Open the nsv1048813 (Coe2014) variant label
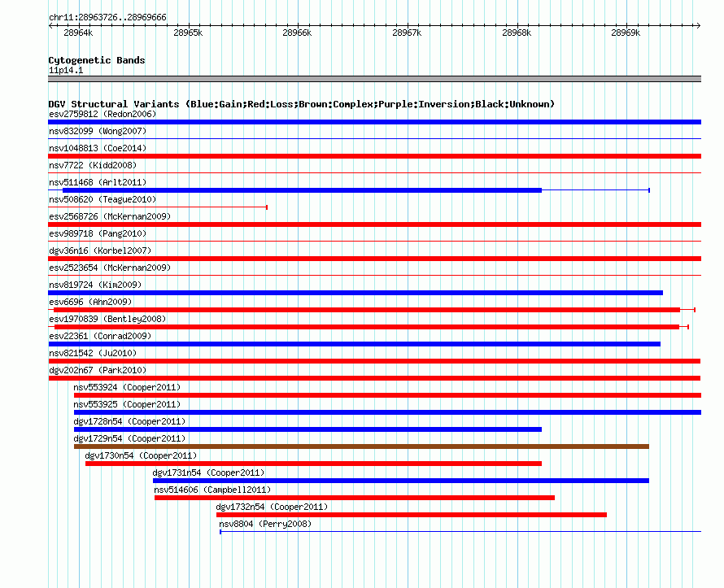 [98, 148]
